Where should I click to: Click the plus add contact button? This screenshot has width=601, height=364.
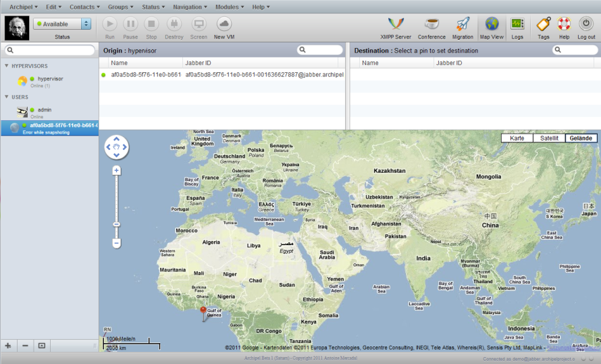8,346
